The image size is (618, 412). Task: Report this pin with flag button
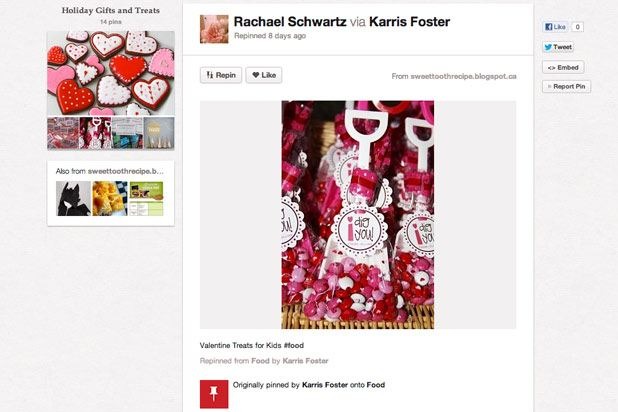(566, 86)
